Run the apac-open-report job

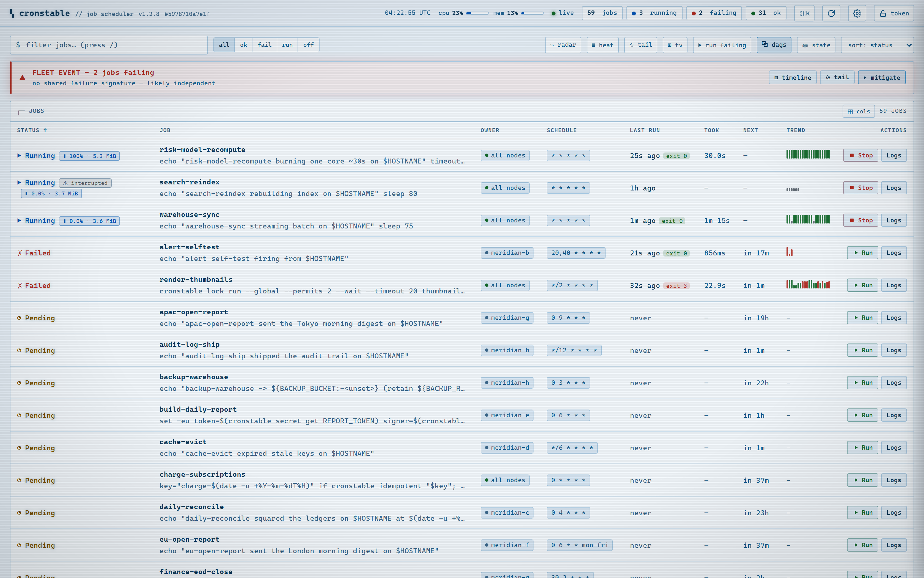click(x=862, y=318)
